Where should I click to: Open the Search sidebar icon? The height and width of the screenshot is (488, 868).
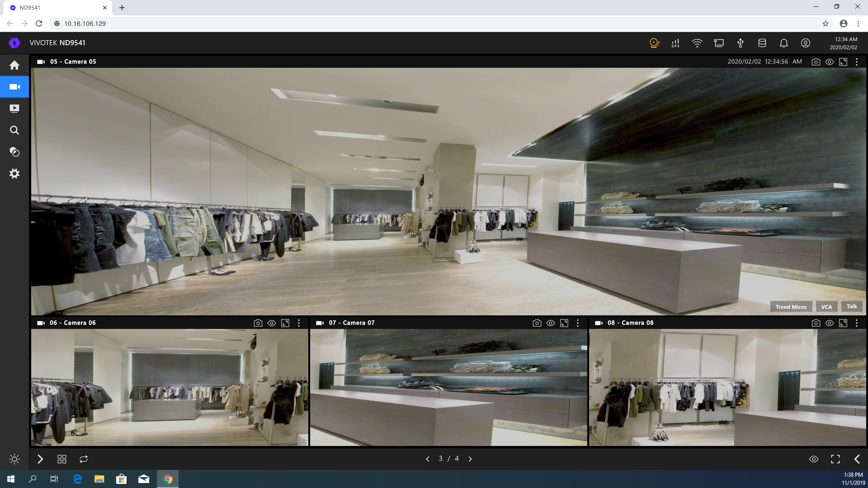(14, 130)
